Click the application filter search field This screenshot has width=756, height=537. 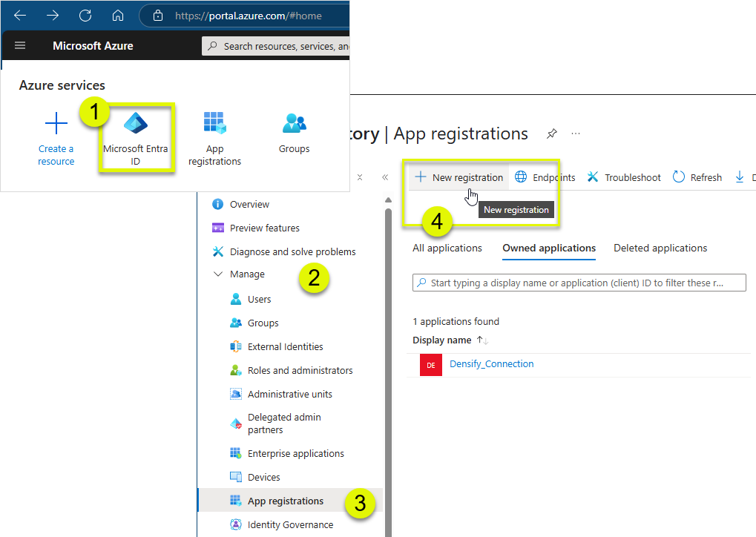click(579, 283)
